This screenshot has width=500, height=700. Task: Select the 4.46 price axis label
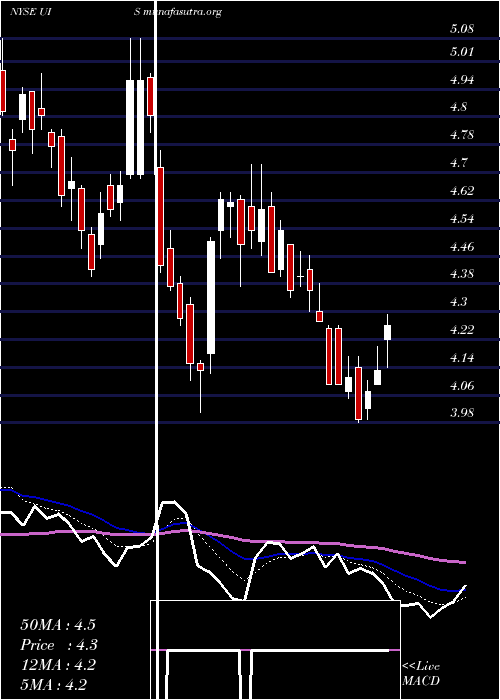click(x=462, y=246)
